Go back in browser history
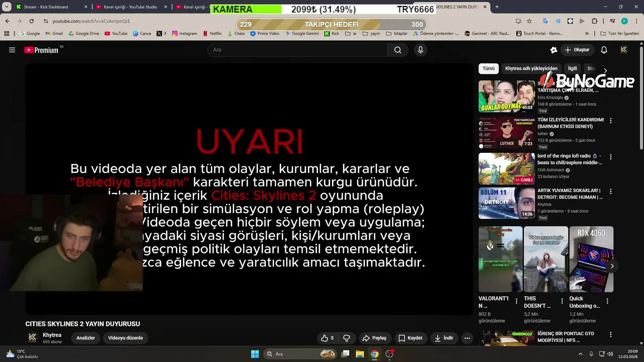Viewport: 644px width, 362px height. [7, 21]
